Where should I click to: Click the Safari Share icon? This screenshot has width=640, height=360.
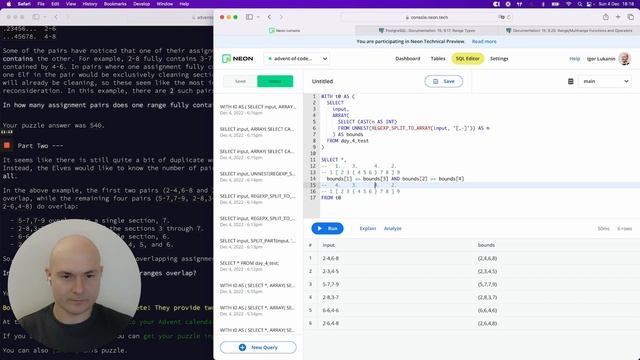click(x=606, y=17)
